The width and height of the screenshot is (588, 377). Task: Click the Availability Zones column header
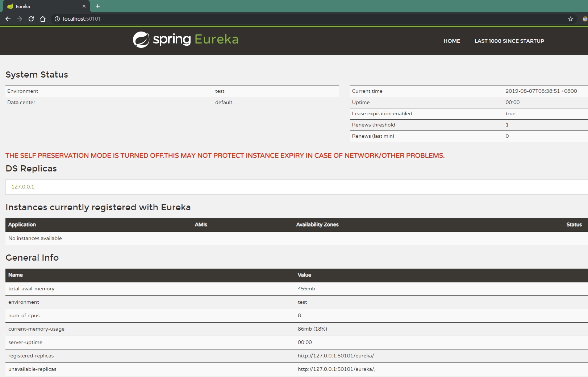[317, 225]
